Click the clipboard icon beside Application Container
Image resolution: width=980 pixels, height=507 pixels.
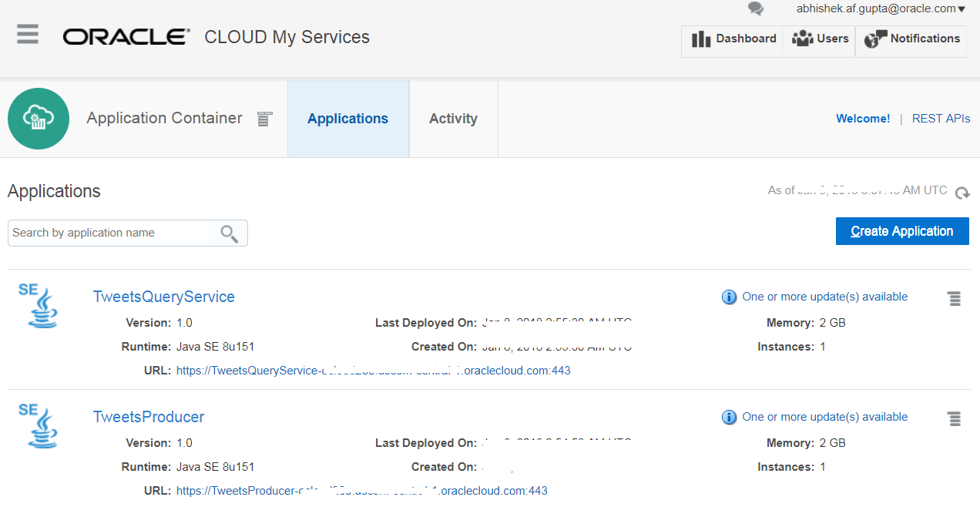coord(264,119)
